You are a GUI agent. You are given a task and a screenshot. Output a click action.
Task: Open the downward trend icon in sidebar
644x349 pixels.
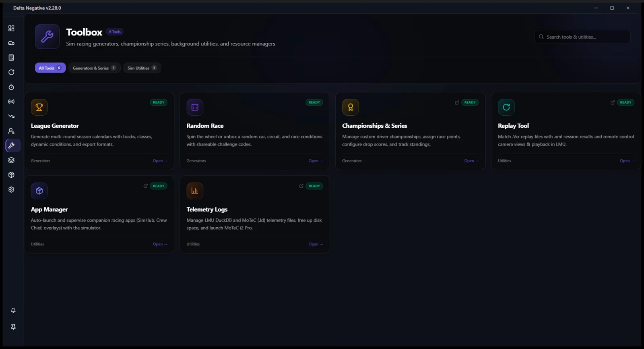[11, 116]
